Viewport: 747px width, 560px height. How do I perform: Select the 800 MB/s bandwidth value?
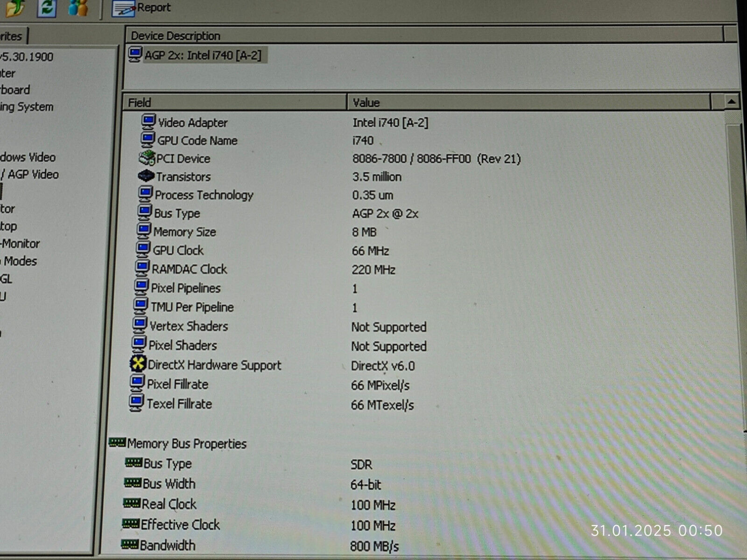(374, 546)
